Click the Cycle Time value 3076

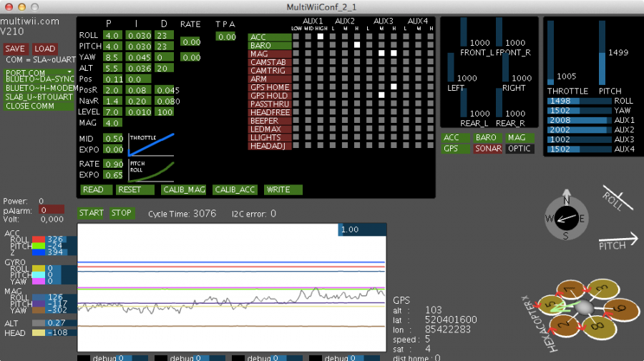click(205, 213)
